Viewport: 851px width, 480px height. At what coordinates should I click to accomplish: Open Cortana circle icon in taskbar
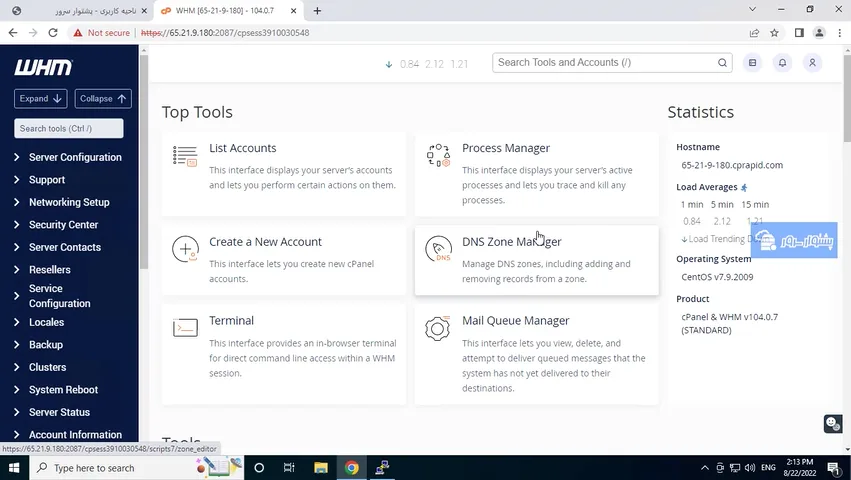pyautogui.click(x=259, y=468)
